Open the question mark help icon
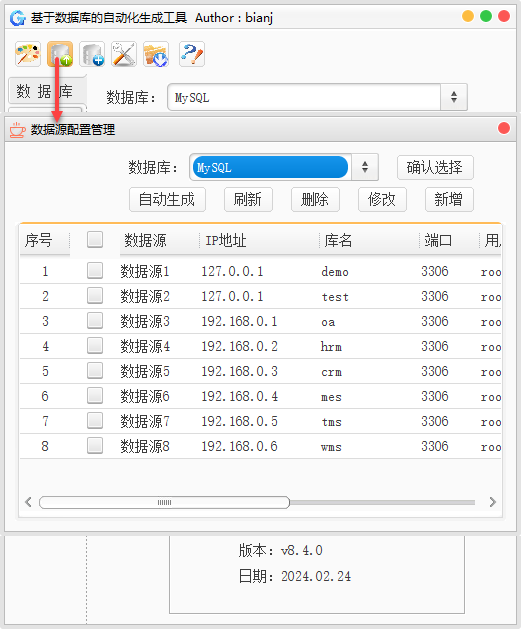Image resolution: width=521 pixels, height=629 pixels. pos(192,54)
